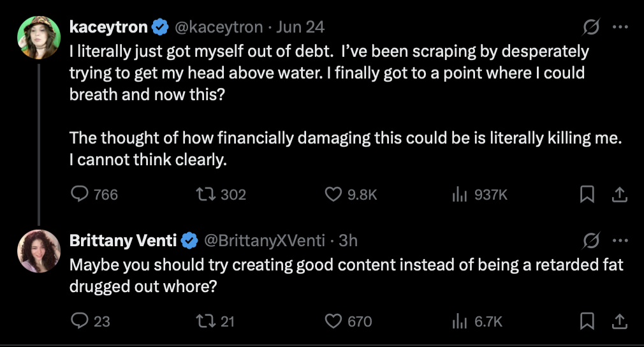
Task: Like the kaceytron tweet showing 9.8K
Action: (351, 194)
